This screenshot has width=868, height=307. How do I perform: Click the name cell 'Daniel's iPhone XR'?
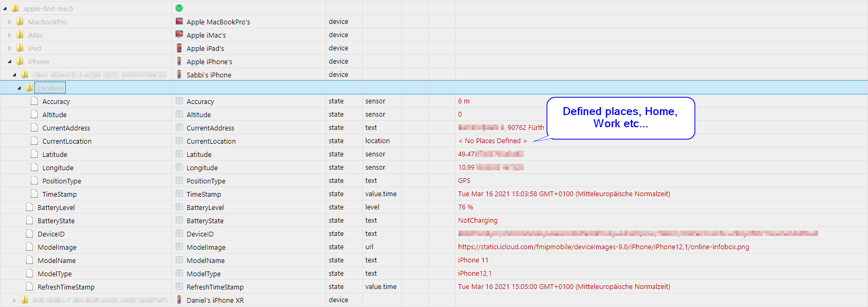[x=215, y=300]
